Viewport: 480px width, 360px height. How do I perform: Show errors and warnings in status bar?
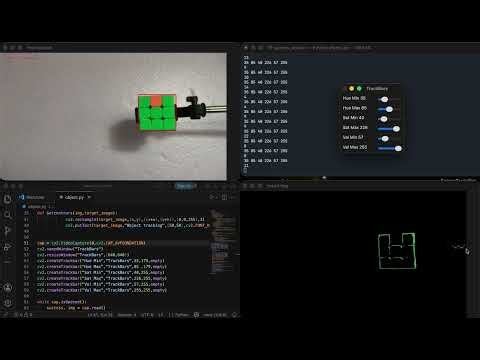(x=23, y=315)
